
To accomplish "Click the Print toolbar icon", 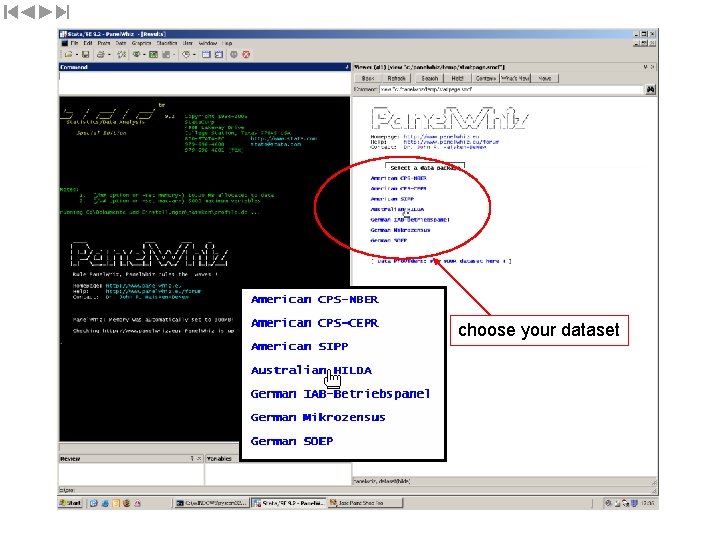I will click(x=101, y=55).
